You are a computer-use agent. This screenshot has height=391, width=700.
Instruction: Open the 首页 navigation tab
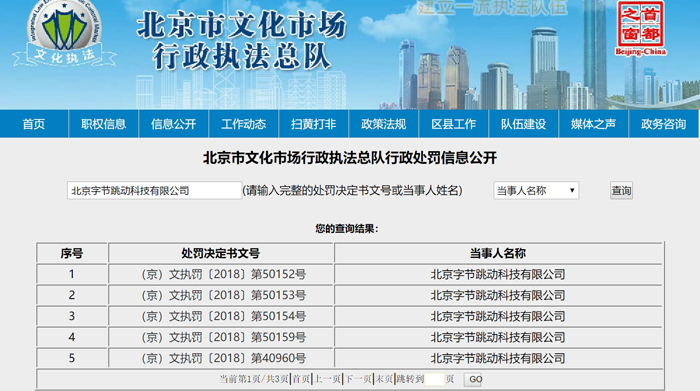point(34,124)
